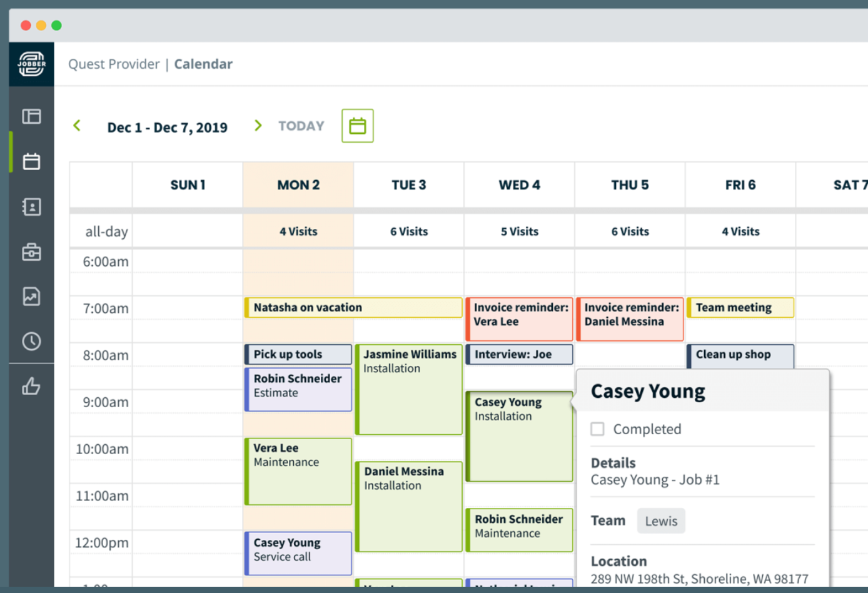The image size is (868, 593).
Task: Open the briefcase jobs icon
Action: pos(31,252)
